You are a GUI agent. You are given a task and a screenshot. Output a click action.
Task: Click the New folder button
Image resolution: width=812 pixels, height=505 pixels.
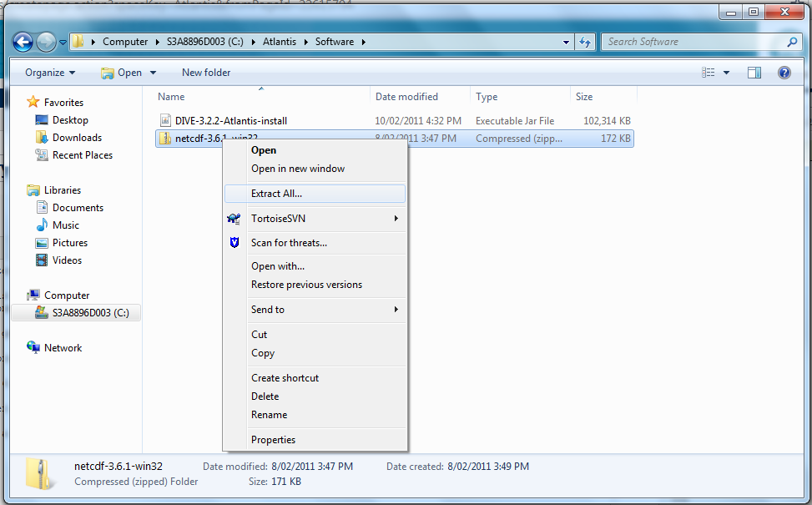pos(206,73)
